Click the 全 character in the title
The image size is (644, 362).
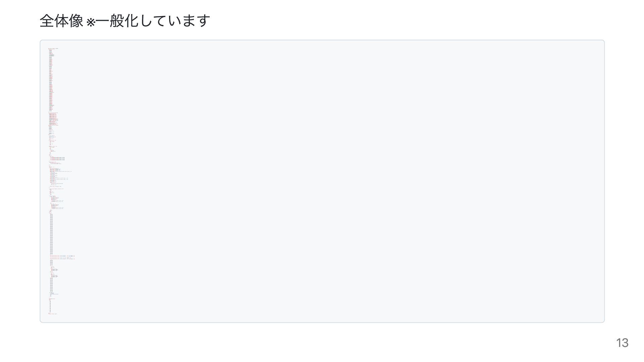coord(47,21)
